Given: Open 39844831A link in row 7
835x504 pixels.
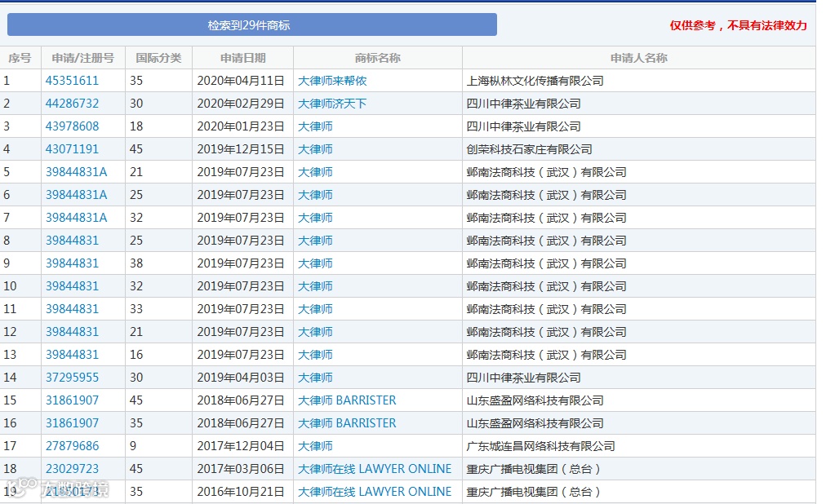Looking at the screenshot, I should pyautogui.click(x=76, y=219).
